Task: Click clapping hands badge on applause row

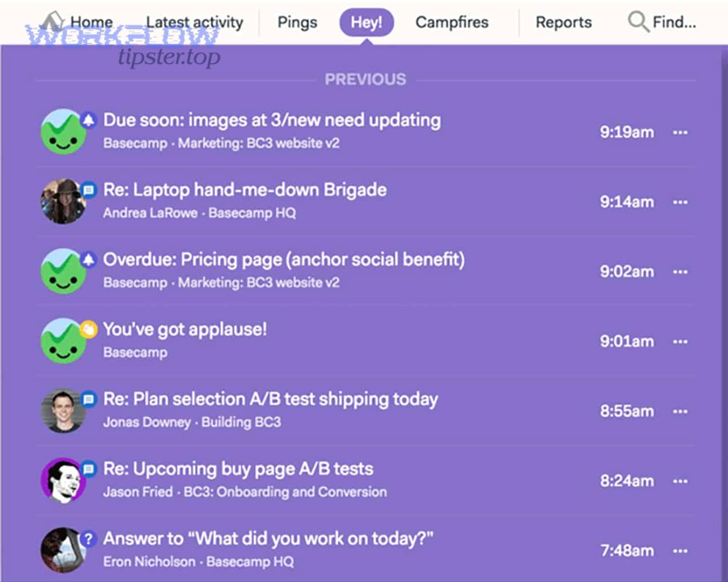Action: [x=89, y=329]
